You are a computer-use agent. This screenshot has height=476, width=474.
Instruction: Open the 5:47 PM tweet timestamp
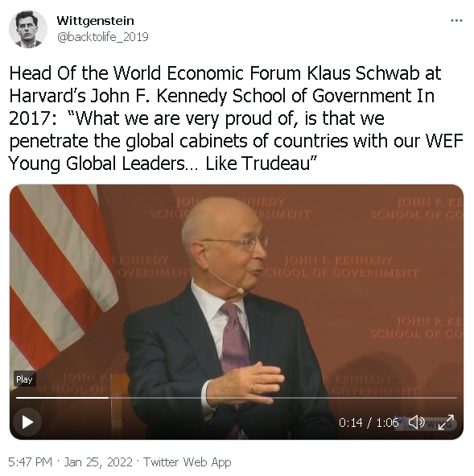pyautogui.click(x=30, y=462)
